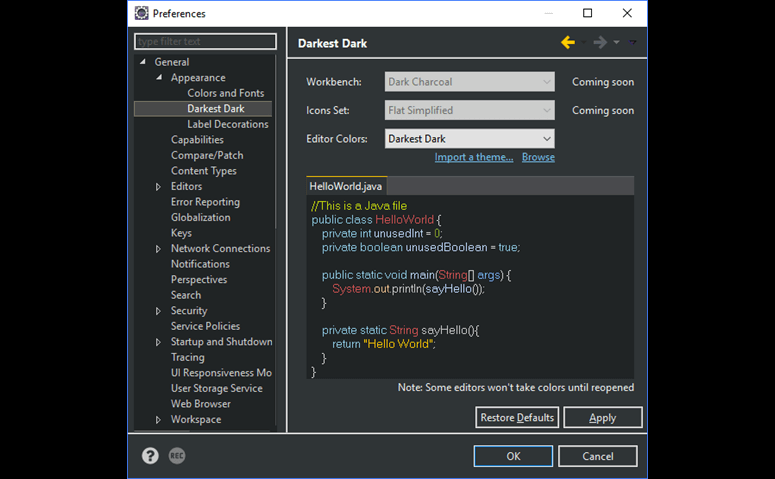Select UI Responsiveness Mo tree item
The height and width of the screenshot is (479, 775).
(221, 373)
